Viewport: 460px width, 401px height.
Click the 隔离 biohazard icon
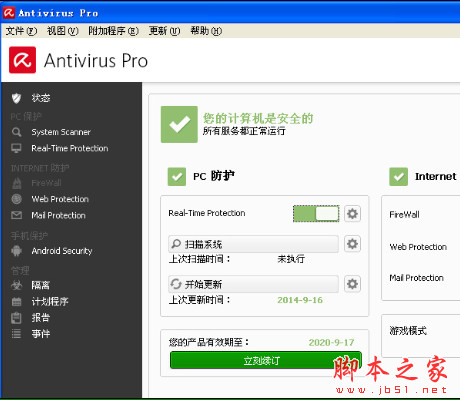click(16, 285)
